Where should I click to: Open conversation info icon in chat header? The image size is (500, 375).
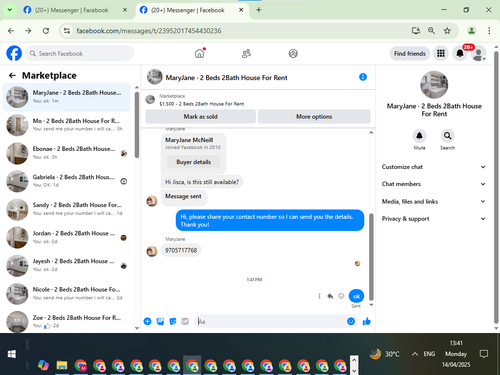click(363, 77)
